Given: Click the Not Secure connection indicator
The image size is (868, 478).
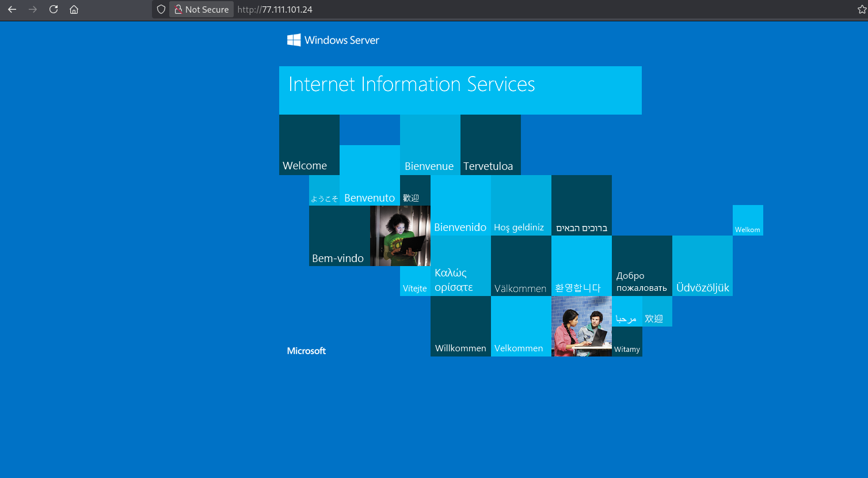Looking at the screenshot, I should (x=201, y=9).
